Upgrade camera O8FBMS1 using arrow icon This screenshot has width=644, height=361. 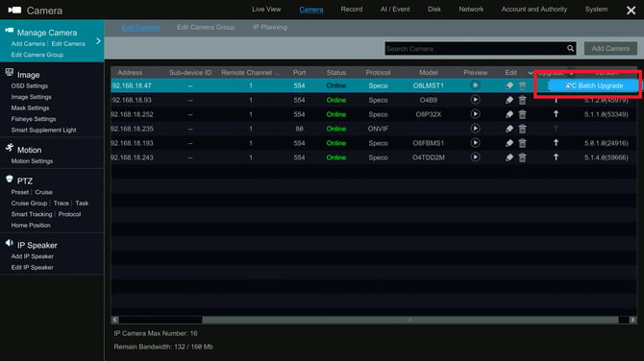[x=556, y=143]
